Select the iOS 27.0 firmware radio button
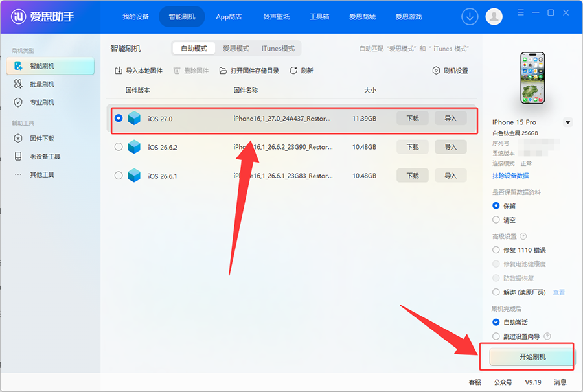Image resolution: width=583 pixels, height=392 pixels. coord(119,119)
